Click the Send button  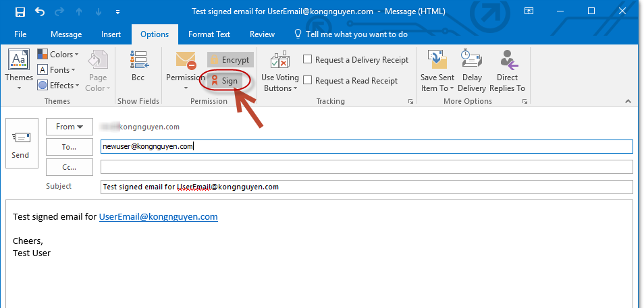(x=22, y=143)
